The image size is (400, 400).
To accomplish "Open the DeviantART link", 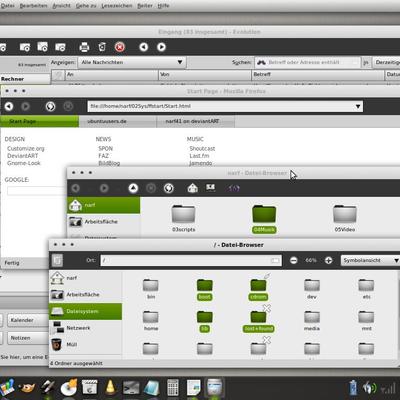I will [22, 156].
